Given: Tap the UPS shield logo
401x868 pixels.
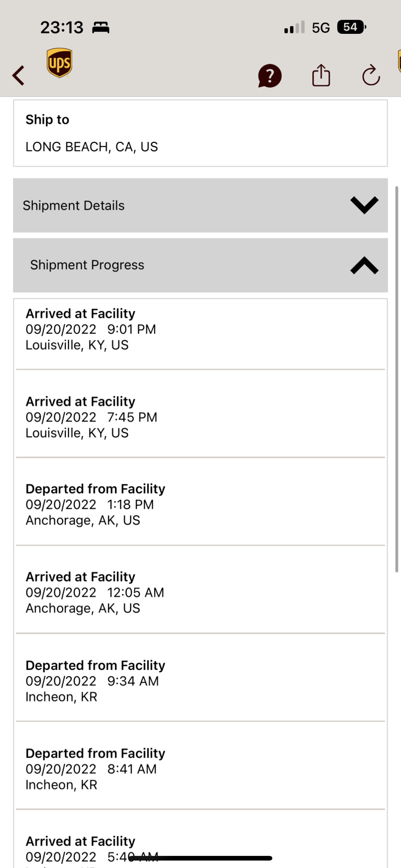Looking at the screenshot, I should pyautogui.click(x=60, y=63).
